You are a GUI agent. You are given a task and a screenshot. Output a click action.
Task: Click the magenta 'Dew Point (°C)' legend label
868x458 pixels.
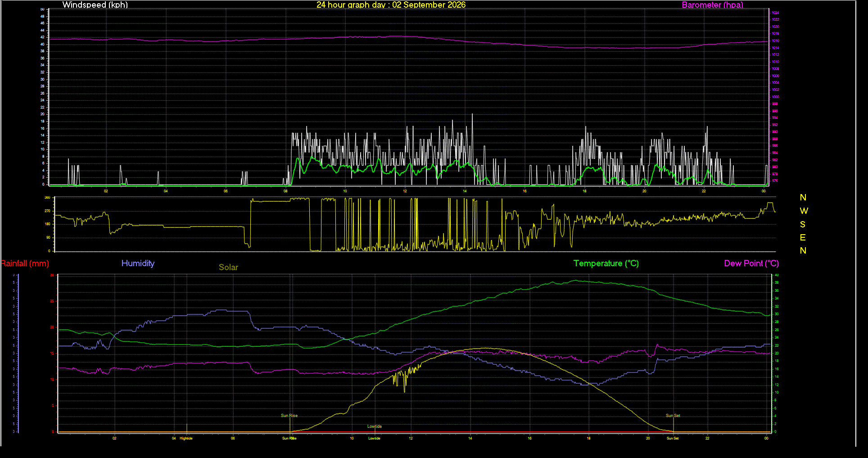(751, 263)
